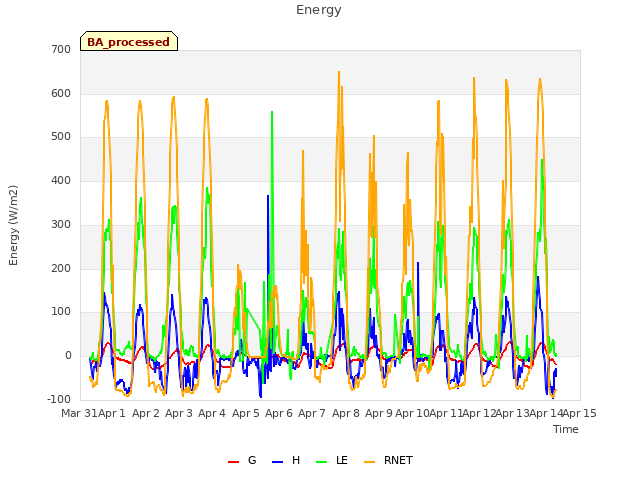Click the Time axis label
Image resolution: width=640 pixels, height=480 pixels.
pos(566,429)
